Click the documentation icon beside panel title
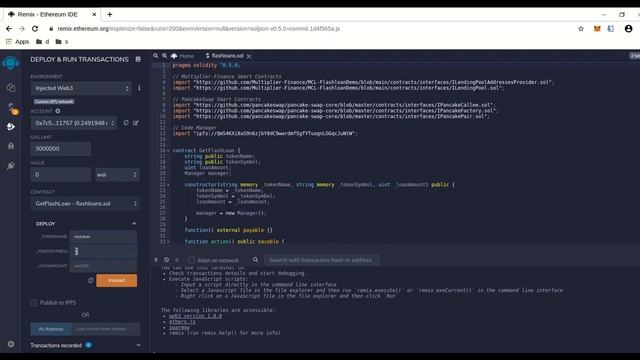640x360 pixels. tap(138, 59)
